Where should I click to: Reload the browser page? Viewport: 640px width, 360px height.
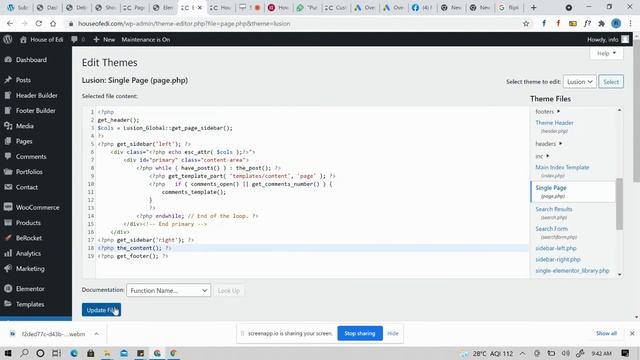click(x=38, y=24)
